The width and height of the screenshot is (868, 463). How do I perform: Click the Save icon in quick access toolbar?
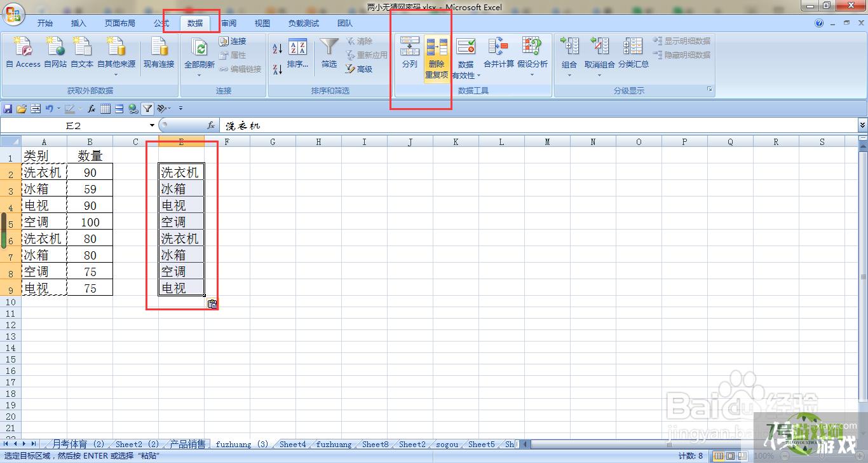(8, 109)
